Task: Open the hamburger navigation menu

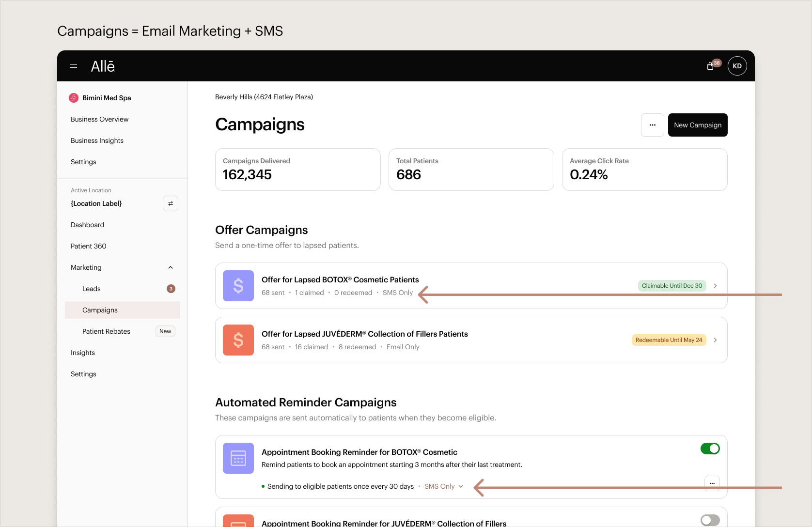Action: (x=74, y=66)
